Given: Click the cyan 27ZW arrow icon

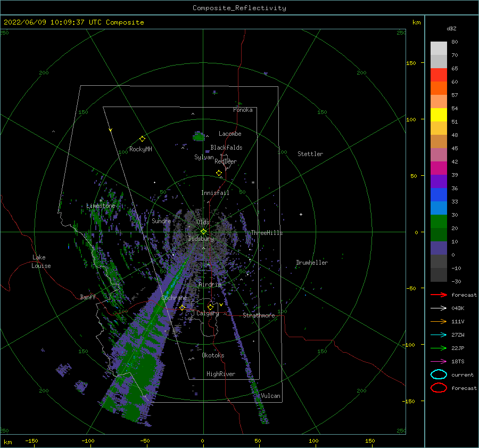Looking at the screenshot, I should 439,335.
